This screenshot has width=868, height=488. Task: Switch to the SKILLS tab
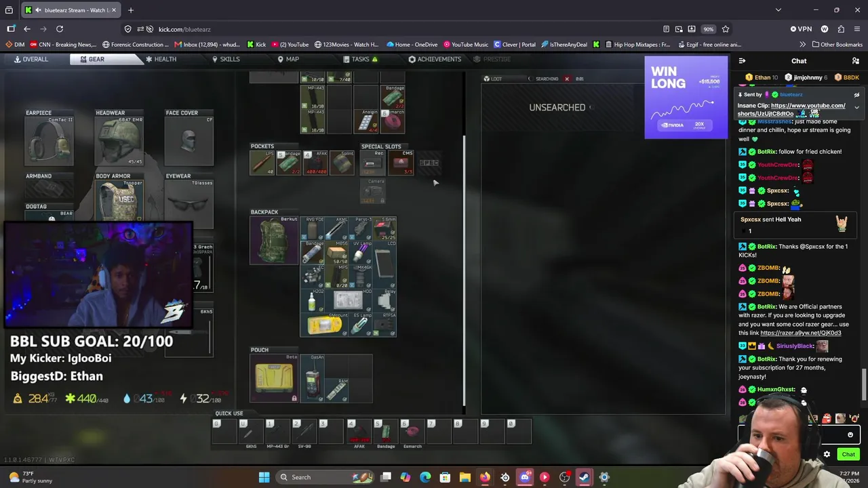coord(226,59)
